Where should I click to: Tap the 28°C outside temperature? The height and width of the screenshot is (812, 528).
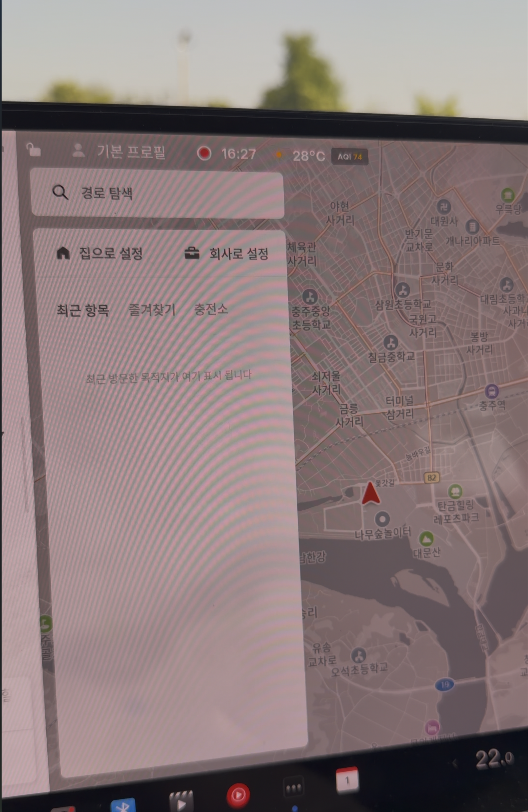click(x=308, y=156)
